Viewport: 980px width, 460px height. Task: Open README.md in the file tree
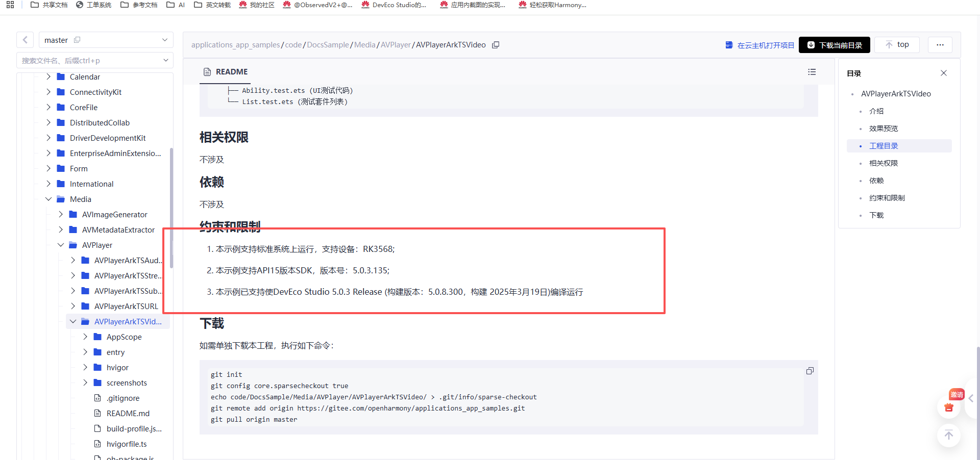(128, 414)
